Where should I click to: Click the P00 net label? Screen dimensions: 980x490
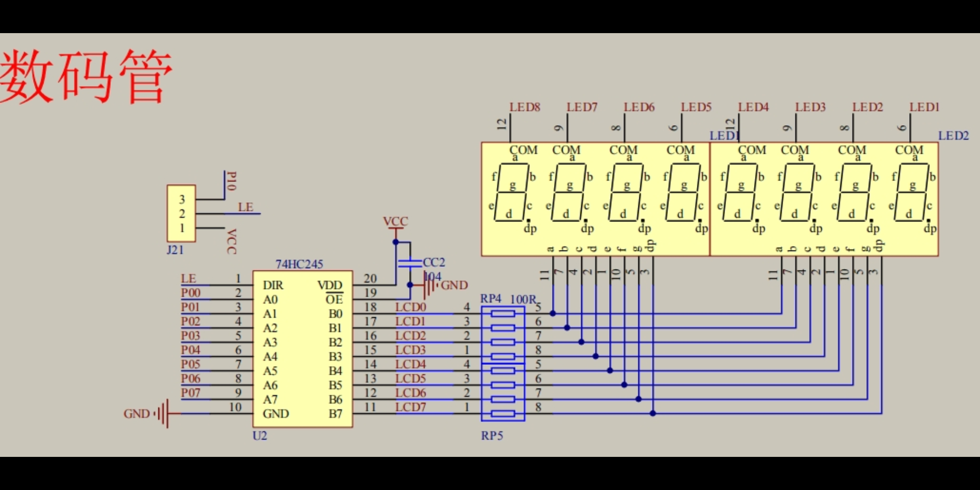(191, 293)
